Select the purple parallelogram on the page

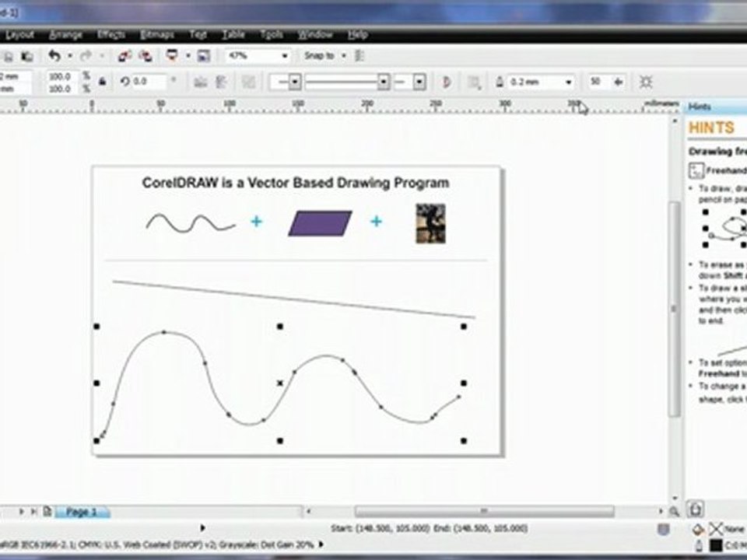click(320, 223)
